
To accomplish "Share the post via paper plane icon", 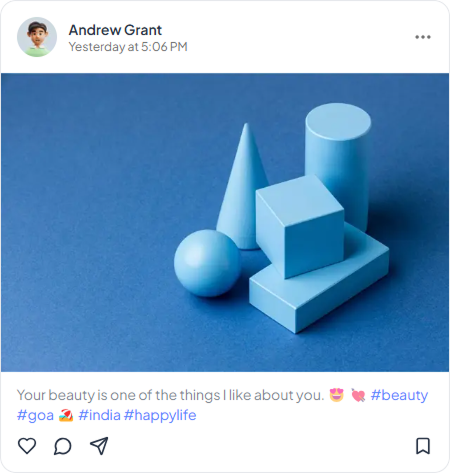I will click(99, 446).
